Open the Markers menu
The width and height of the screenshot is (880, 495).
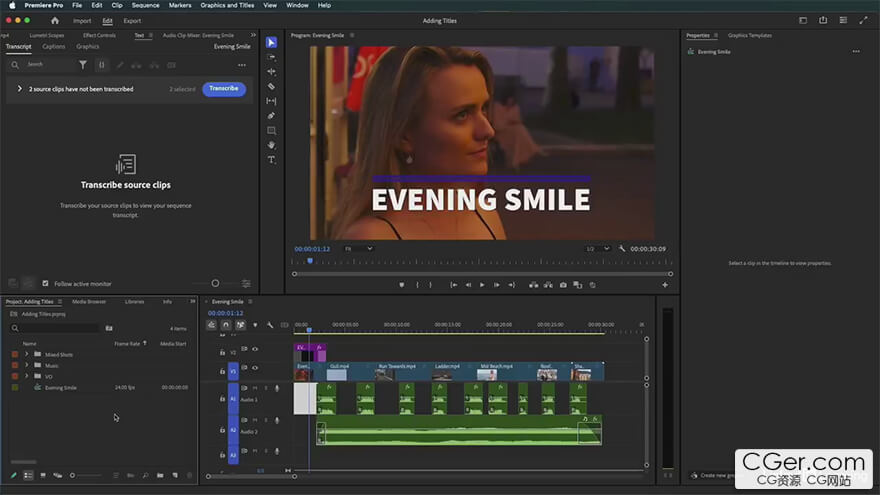click(x=180, y=5)
